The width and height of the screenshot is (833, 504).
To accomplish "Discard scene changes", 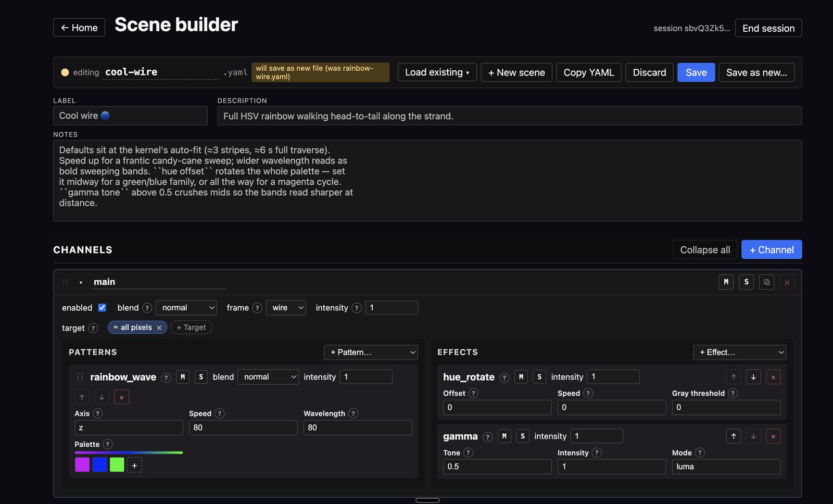I will (649, 72).
